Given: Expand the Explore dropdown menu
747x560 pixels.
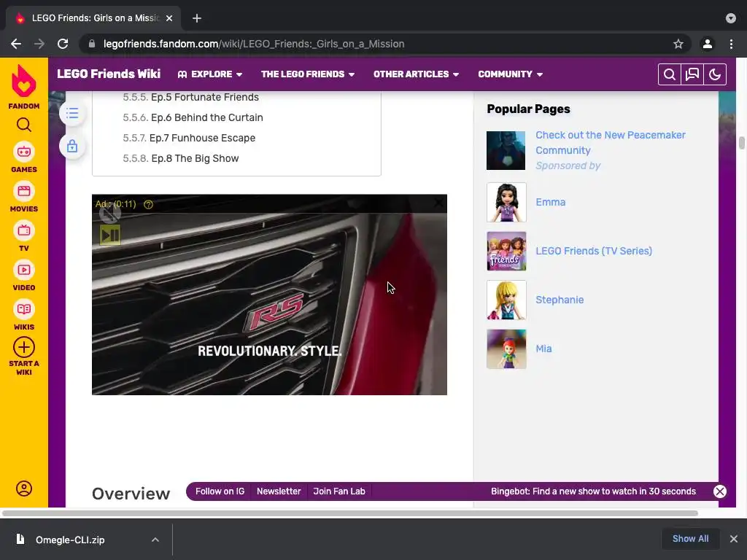Looking at the screenshot, I should point(210,74).
